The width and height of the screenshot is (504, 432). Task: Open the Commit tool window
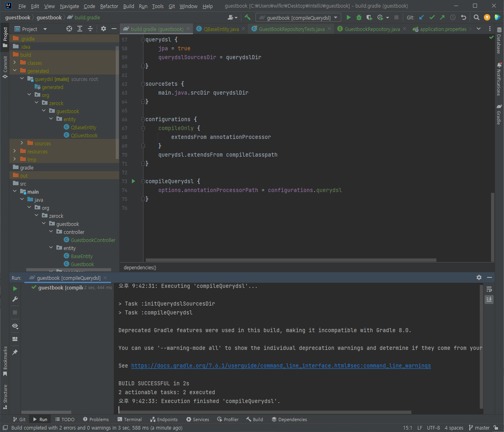5,67
